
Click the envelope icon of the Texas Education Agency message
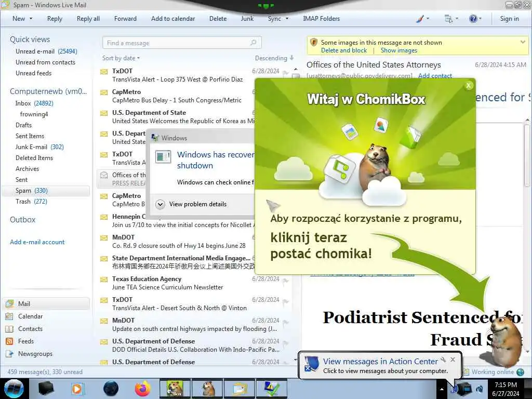(104, 279)
